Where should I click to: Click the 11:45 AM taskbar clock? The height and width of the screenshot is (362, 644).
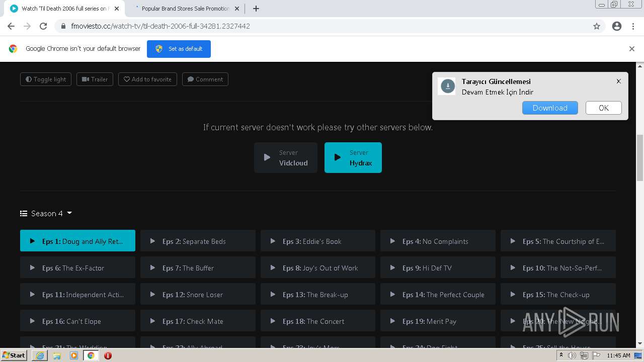click(618, 355)
